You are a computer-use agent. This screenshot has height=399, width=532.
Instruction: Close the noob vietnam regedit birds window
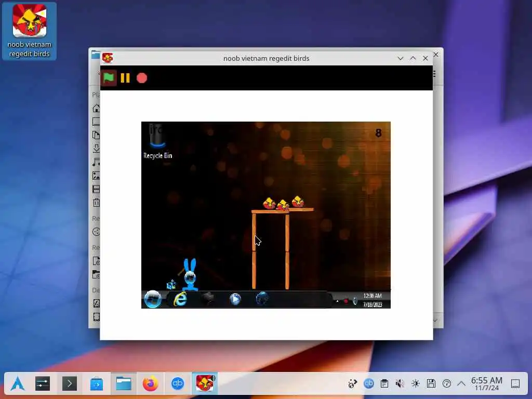[x=425, y=58]
